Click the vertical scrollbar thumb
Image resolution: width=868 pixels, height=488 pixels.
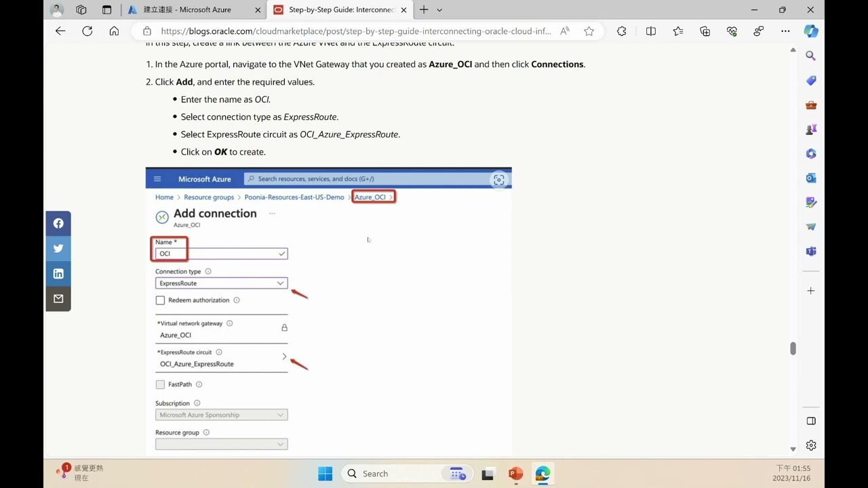point(793,348)
